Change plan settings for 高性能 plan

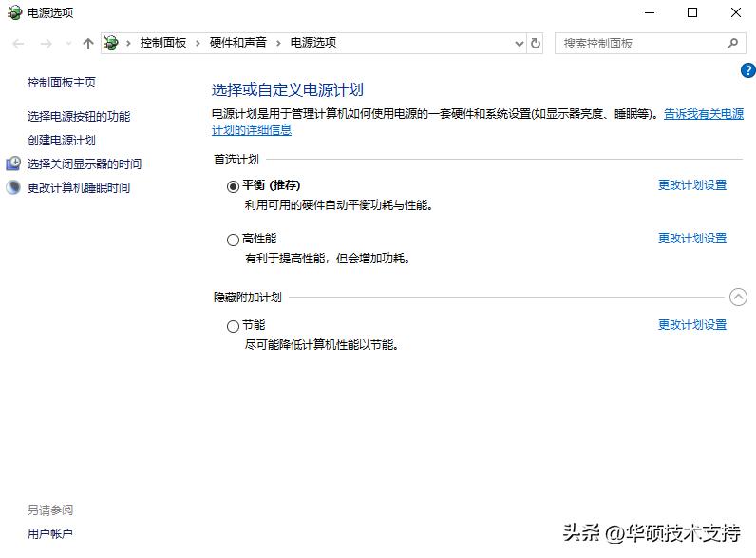692,238
